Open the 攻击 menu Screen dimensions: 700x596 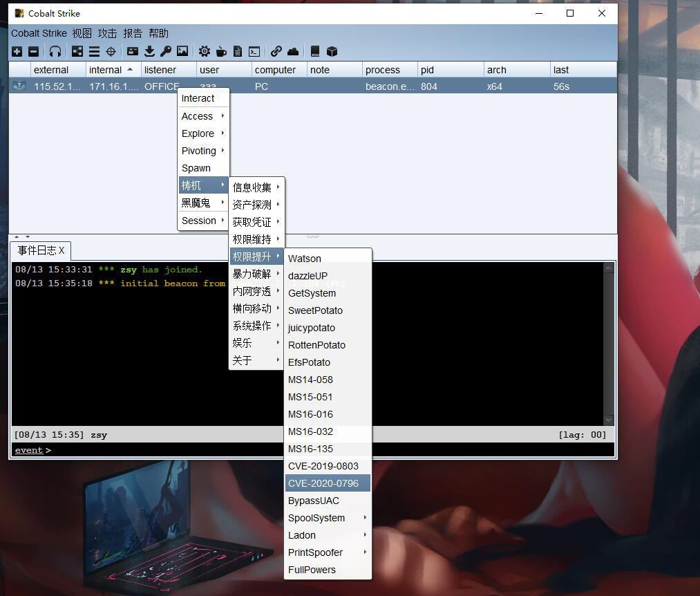click(x=107, y=33)
